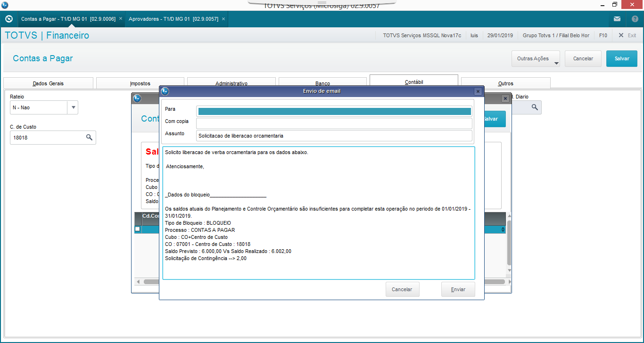Close the background Contas dialog window
Viewport: 644px width, 343px height.
point(505,98)
